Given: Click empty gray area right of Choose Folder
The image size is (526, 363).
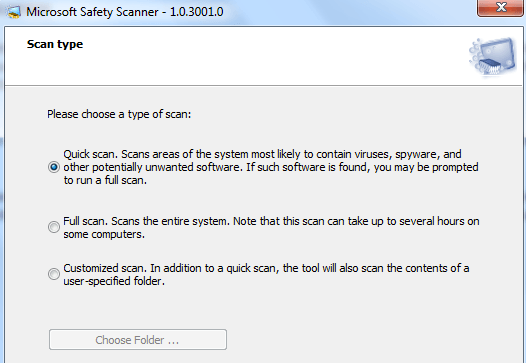Looking at the screenshot, I should 369,340.
